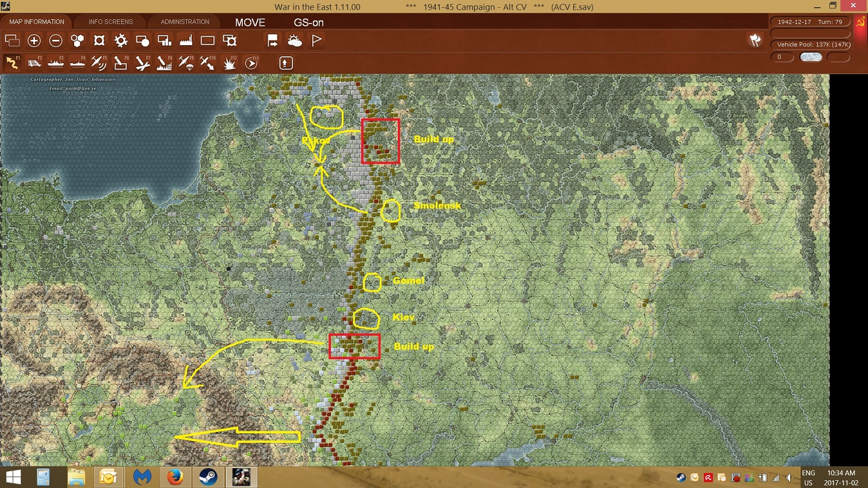Viewport: 868px width, 488px height.
Task: Click the F12 end turn arrow icon
Action: pos(252,63)
